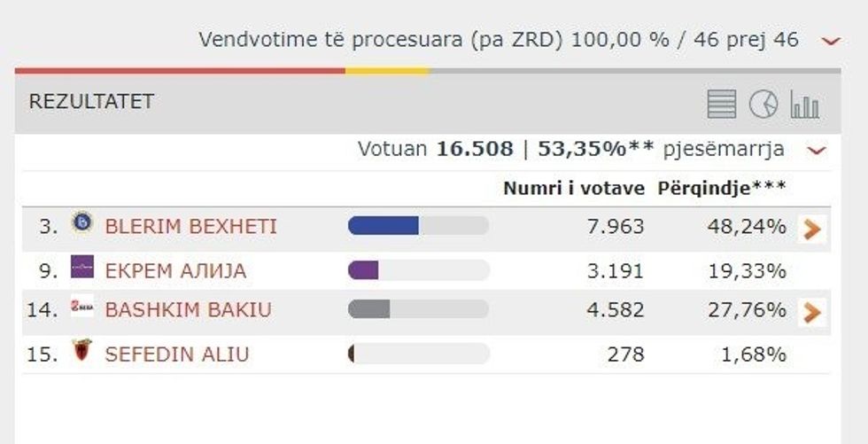The width and height of the screenshot is (868, 444).
Task: Expand processed polling stations dropdown chevron
Action: tap(830, 41)
